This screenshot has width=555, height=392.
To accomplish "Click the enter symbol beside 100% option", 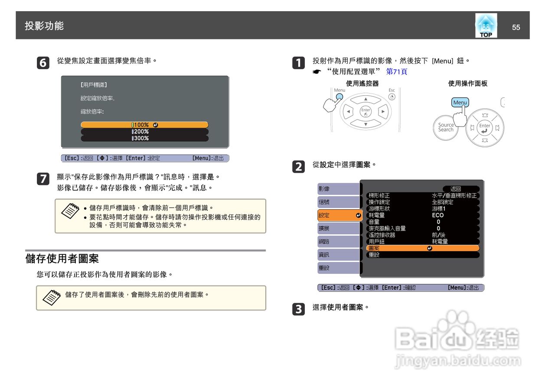I will [155, 125].
